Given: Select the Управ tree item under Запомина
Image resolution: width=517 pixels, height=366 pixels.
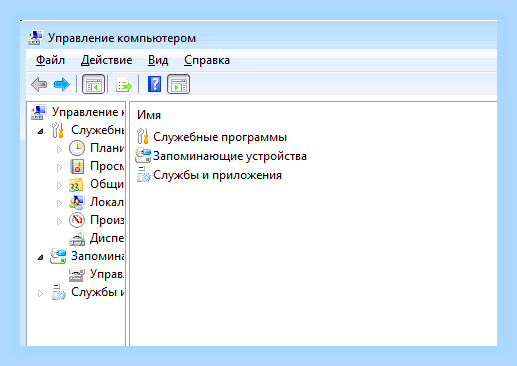Looking at the screenshot, I should pyautogui.click(x=107, y=274).
